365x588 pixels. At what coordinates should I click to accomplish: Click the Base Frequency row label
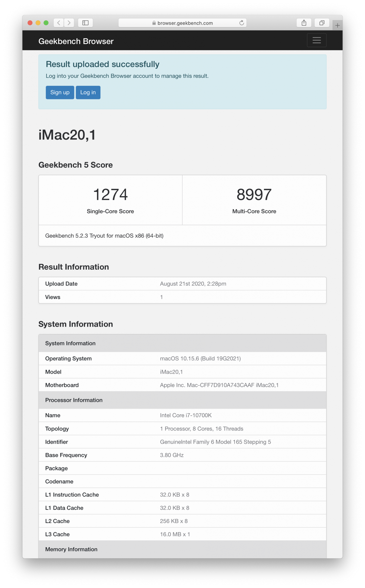tap(66, 455)
